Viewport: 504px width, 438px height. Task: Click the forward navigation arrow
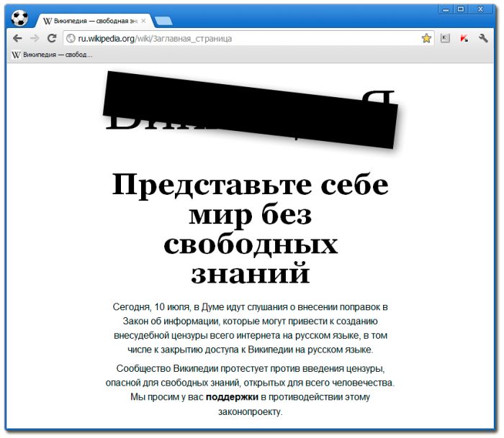(x=35, y=39)
